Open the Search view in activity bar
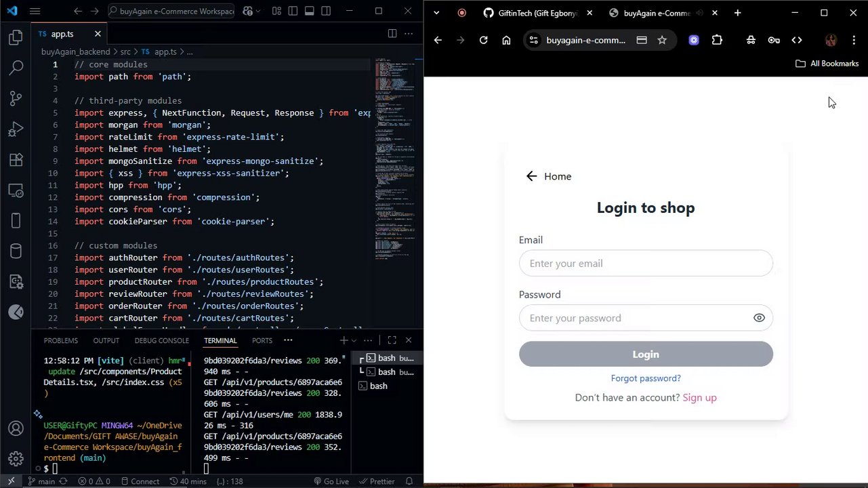The height and width of the screenshot is (488, 868). pyautogui.click(x=16, y=68)
